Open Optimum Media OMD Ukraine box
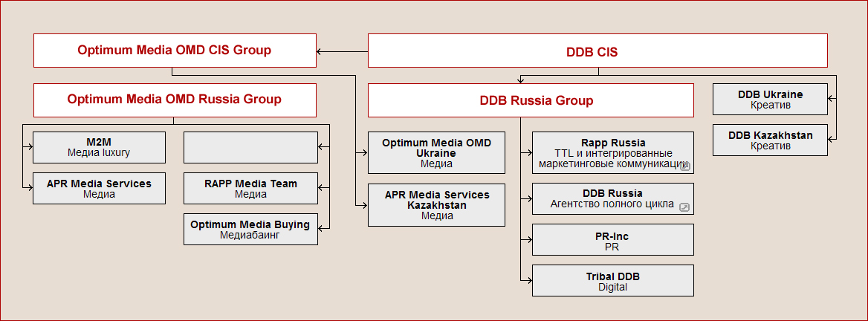Screen dimensions: 868x321 click(437, 153)
